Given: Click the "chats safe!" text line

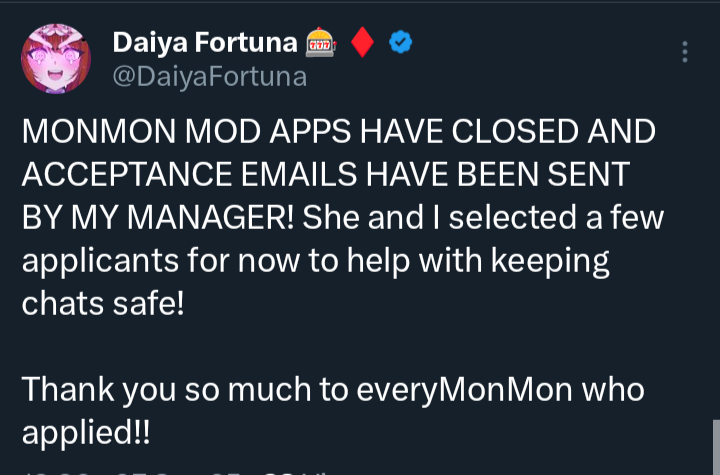Looking at the screenshot, I should tap(103, 302).
